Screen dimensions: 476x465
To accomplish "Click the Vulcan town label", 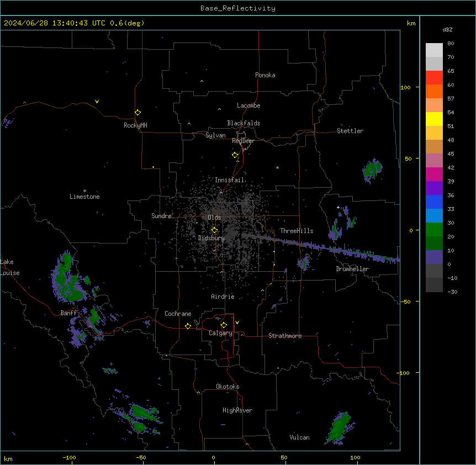I will (x=300, y=437).
